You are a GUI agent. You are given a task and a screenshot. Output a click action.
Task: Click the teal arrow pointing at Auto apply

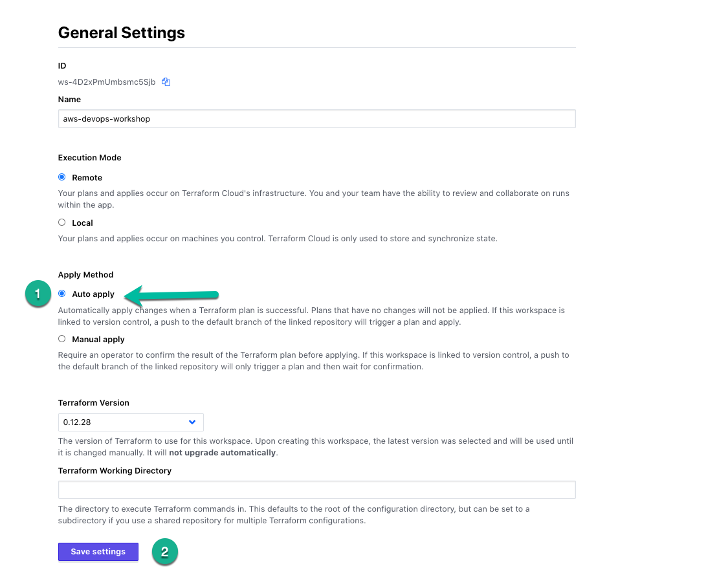pyautogui.click(x=171, y=296)
